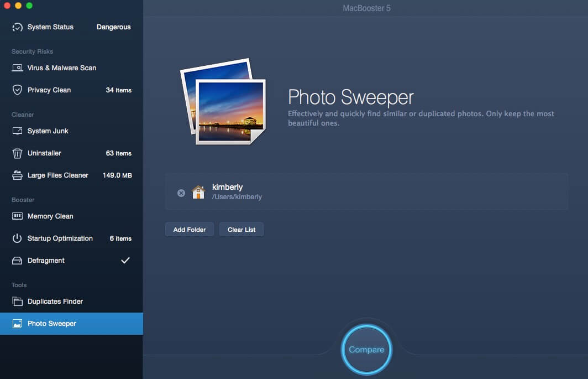Click the Virus & Malware Scan laptop icon
The width and height of the screenshot is (588, 379).
17,68
